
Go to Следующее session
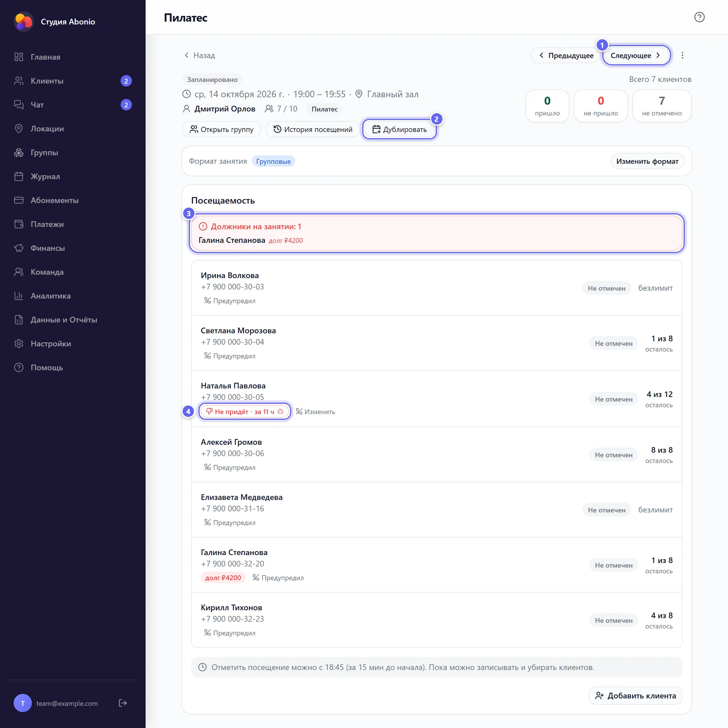pos(636,55)
